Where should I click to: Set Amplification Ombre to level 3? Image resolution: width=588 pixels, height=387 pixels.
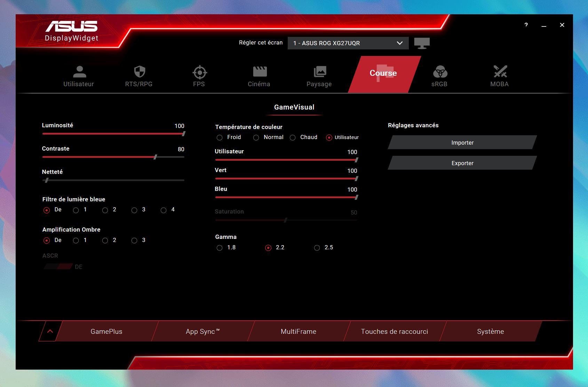134,241
